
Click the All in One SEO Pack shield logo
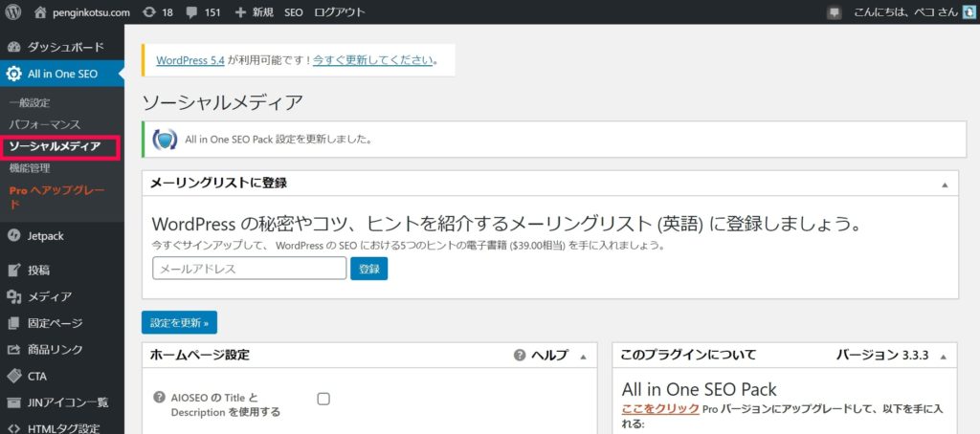165,140
